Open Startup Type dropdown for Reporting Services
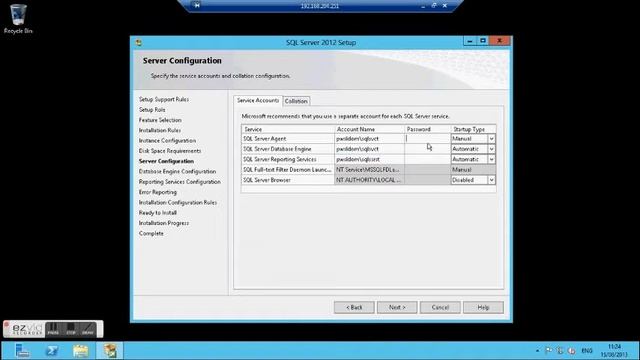The height and width of the screenshot is (360, 640). coord(491,159)
